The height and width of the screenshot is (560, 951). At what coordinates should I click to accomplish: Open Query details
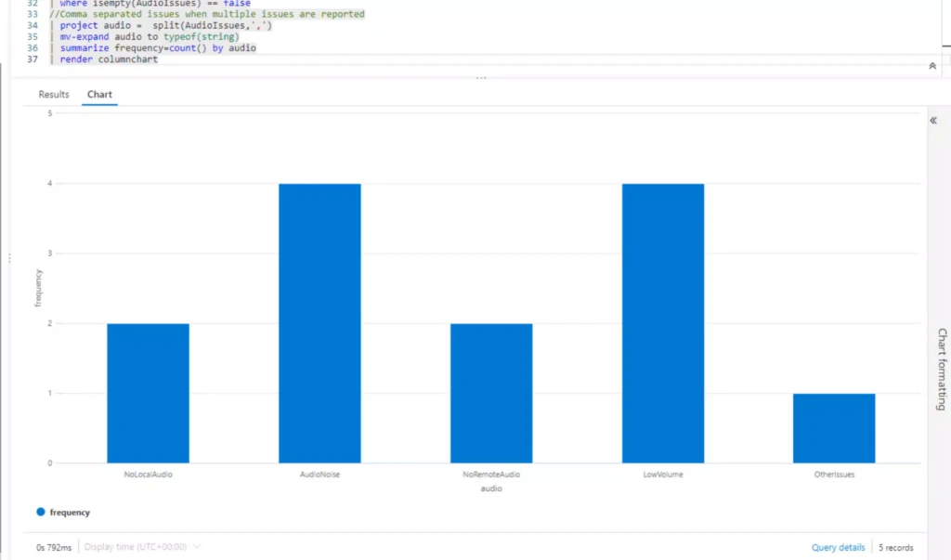(838, 547)
